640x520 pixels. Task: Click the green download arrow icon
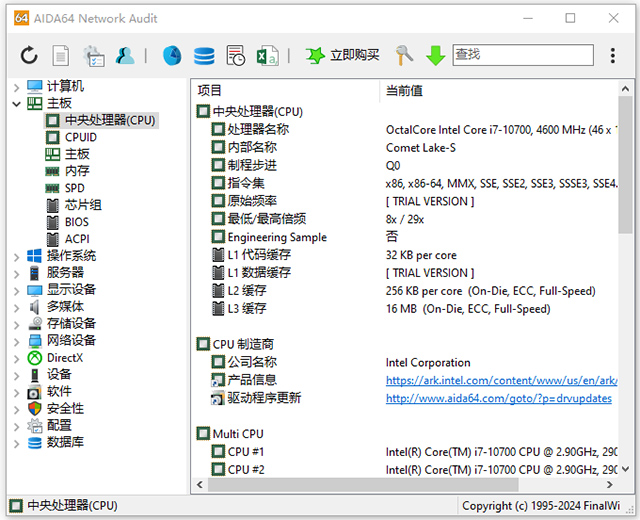436,56
